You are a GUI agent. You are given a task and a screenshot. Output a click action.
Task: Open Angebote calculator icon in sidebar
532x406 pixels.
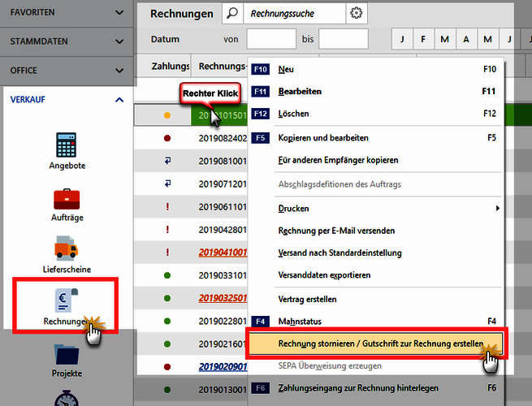(x=67, y=145)
